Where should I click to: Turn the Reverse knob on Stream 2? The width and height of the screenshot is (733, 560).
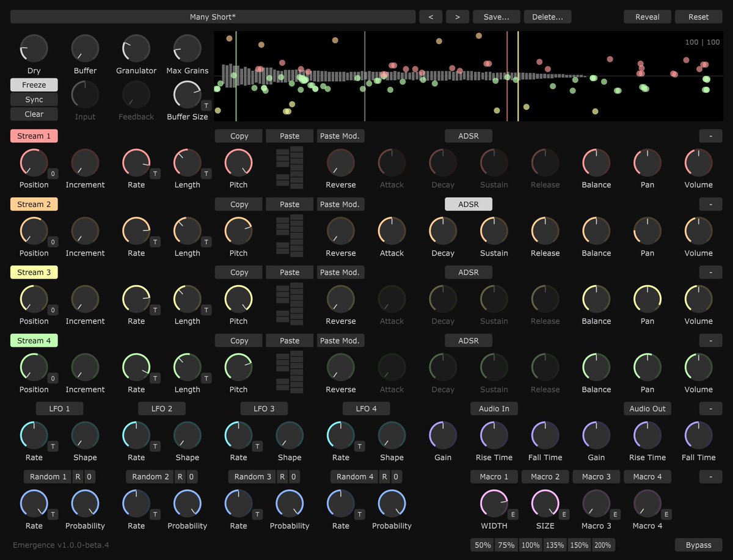click(x=340, y=231)
